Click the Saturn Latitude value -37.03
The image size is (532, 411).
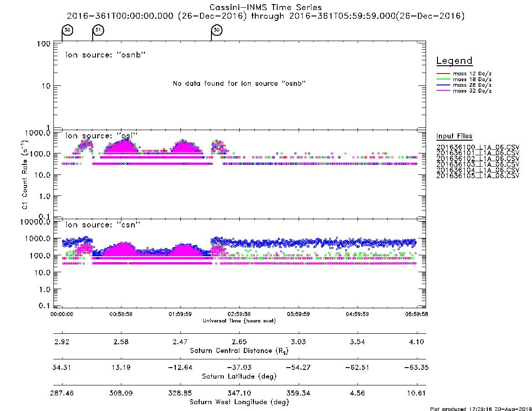pos(239,368)
